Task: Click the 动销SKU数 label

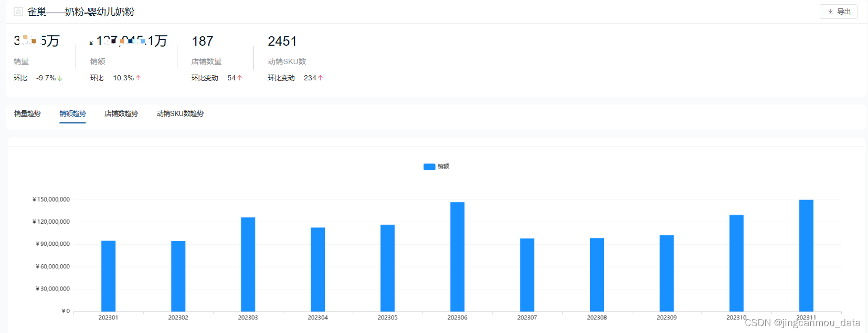Action: point(287,61)
